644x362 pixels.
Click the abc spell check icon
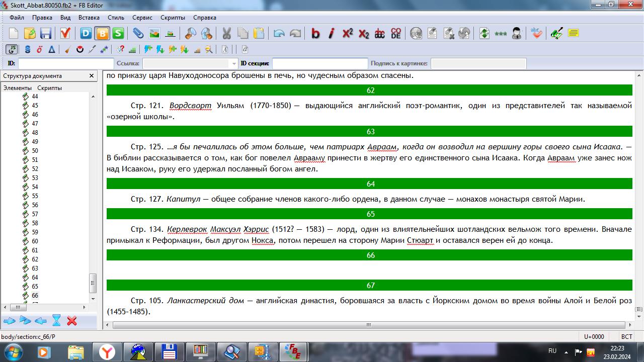click(x=536, y=34)
